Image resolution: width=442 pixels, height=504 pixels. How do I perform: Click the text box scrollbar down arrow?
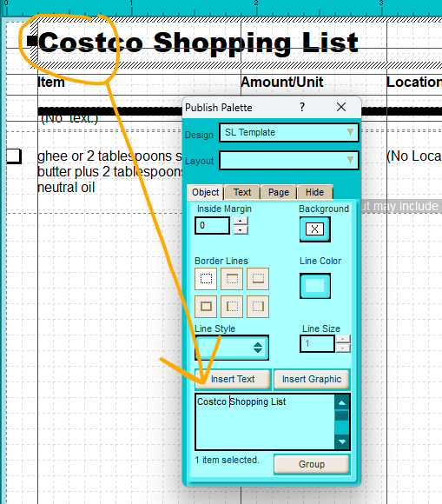[342, 441]
